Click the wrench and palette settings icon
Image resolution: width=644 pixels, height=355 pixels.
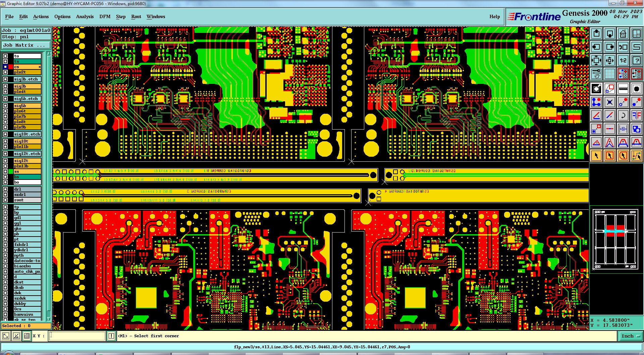[x=596, y=74]
